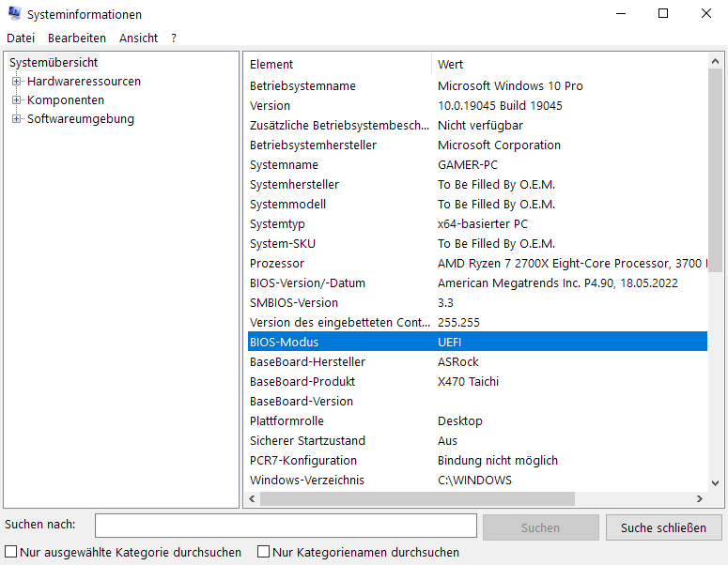Click the Bindung nicht möglich value
The image size is (728, 565).
pyautogui.click(x=498, y=460)
